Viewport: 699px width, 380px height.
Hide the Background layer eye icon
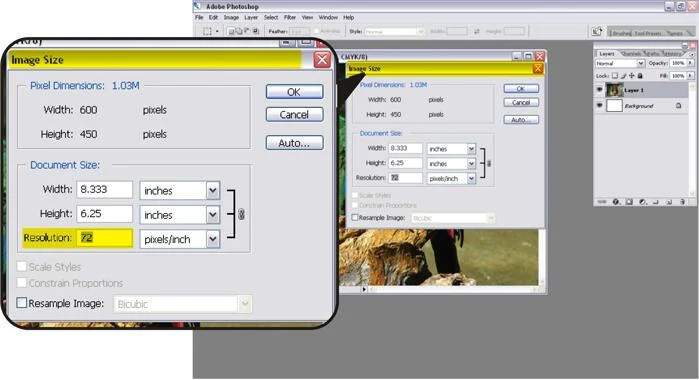[x=600, y=105]
